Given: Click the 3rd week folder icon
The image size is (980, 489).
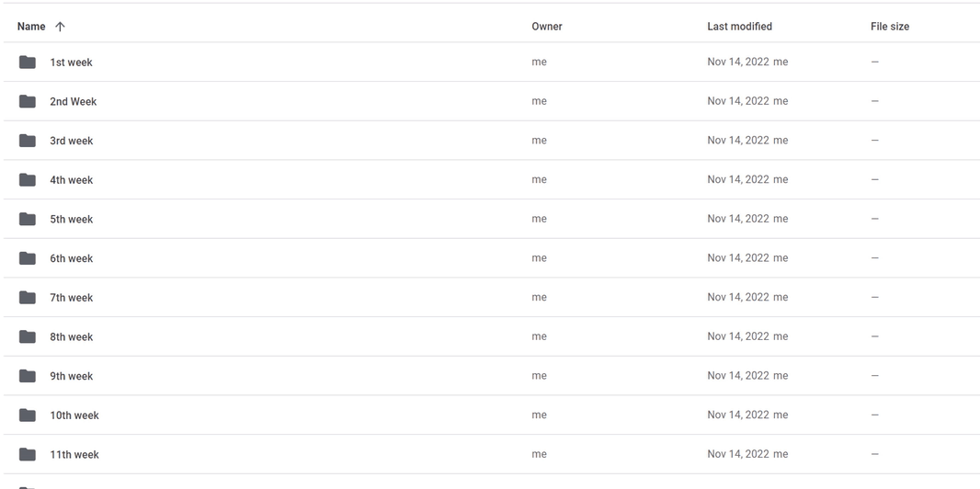Looking at the screenshot, I should pyautogui.click(x=28, y=141).
